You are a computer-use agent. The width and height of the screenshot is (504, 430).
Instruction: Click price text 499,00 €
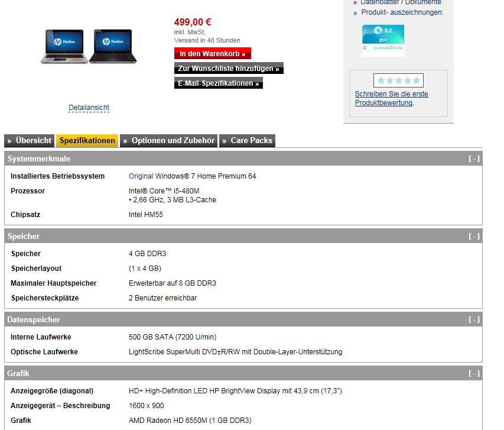pos(193,22)
